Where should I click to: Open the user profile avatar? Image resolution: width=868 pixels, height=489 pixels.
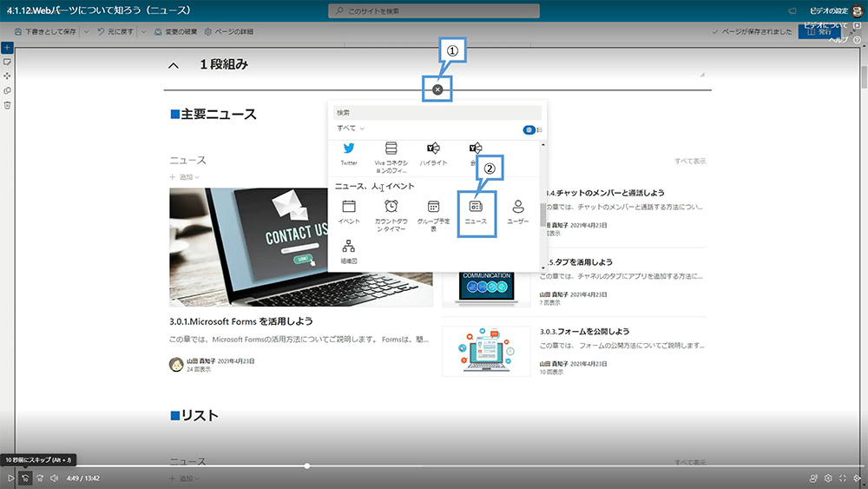pyautogui.click(x=857, y=10)
